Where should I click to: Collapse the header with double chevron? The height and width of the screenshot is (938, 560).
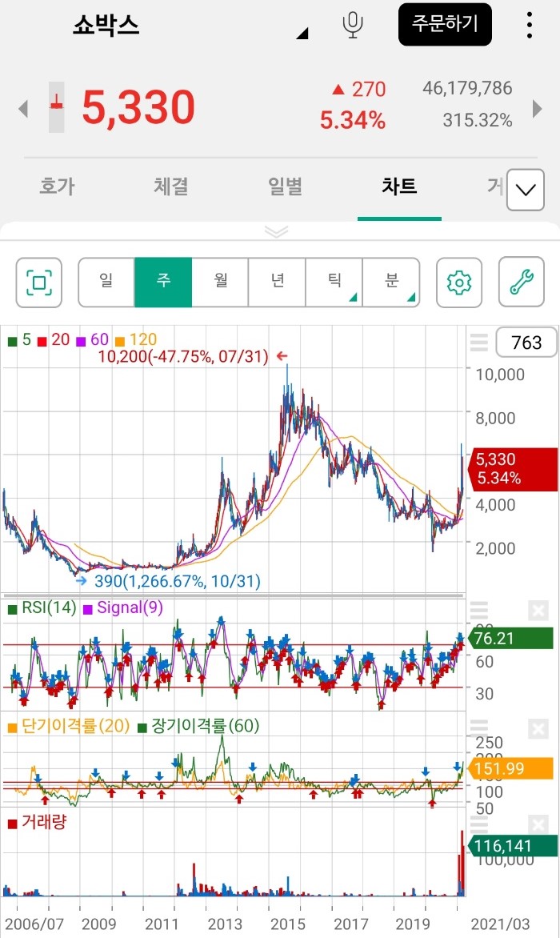click(276, 231)
